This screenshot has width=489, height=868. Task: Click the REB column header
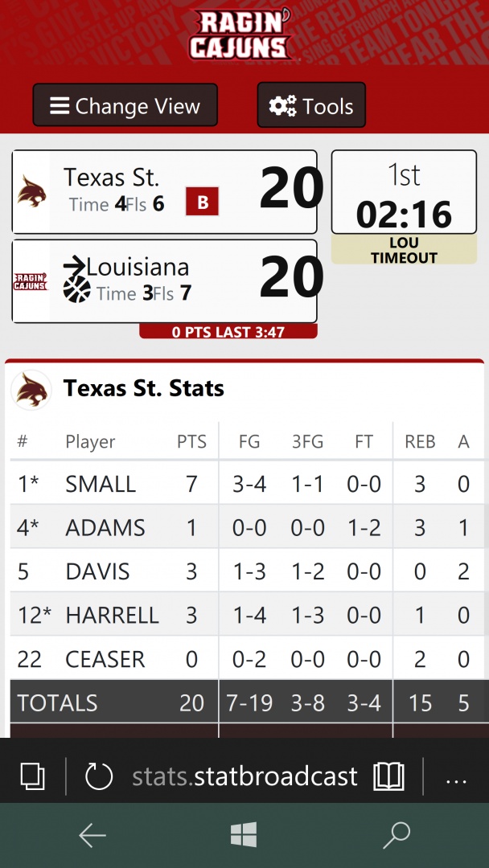coord(420,441)
